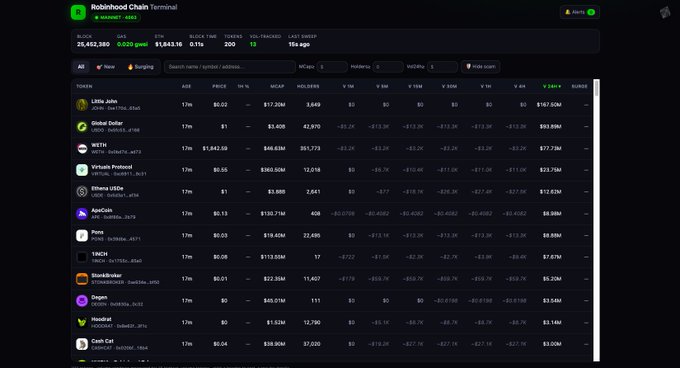Sort by PRICE column header
Image resolution: width=680 pixels, height=368 pixels.
pyautogui.click(x=219, y=86)
